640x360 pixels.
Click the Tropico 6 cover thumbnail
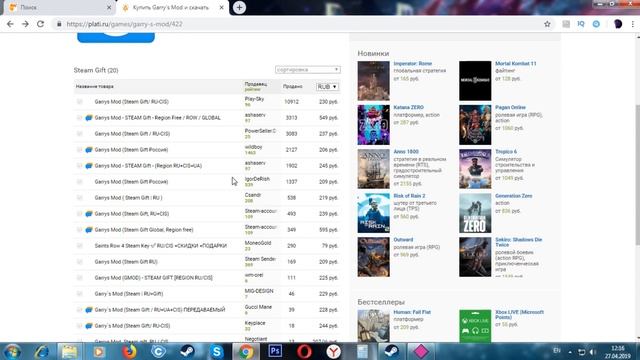coord(475,169)
